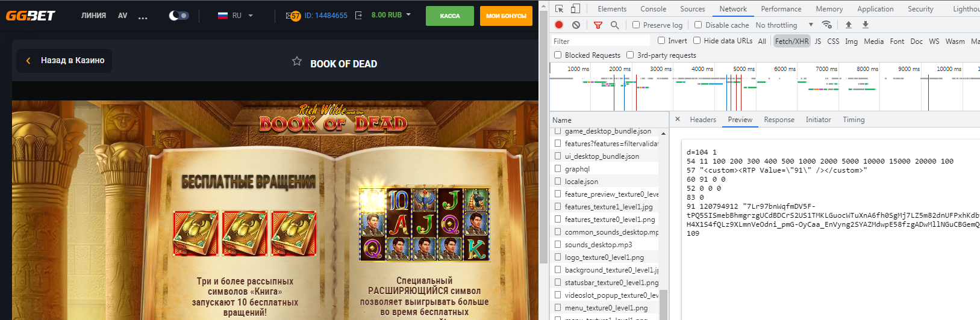Filter requests by Img
The width and height of the screenshot is (980, 320).
pos(851,41)
